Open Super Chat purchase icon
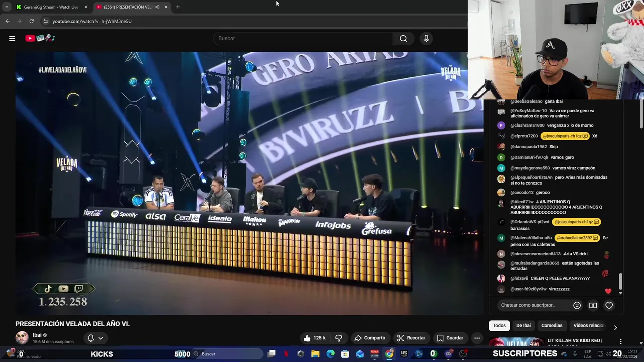This screenshot has width=644, height=362. click(593, 305)
